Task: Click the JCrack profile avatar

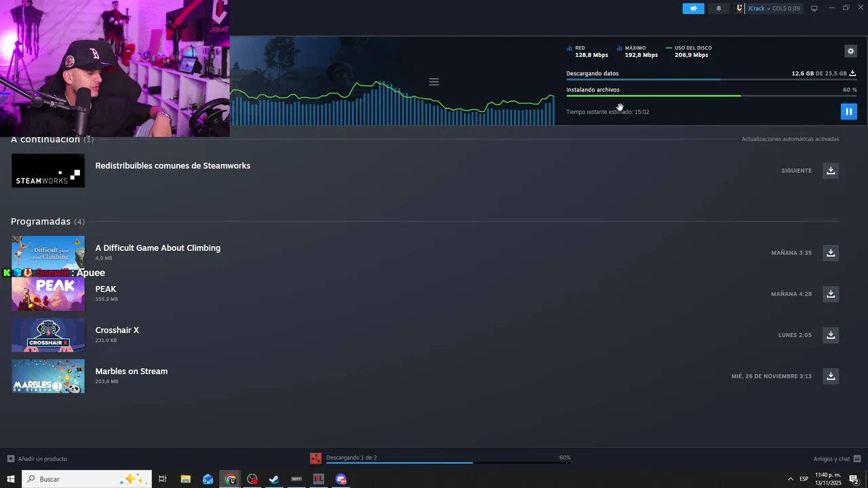Action: click(x=741, y=8)
